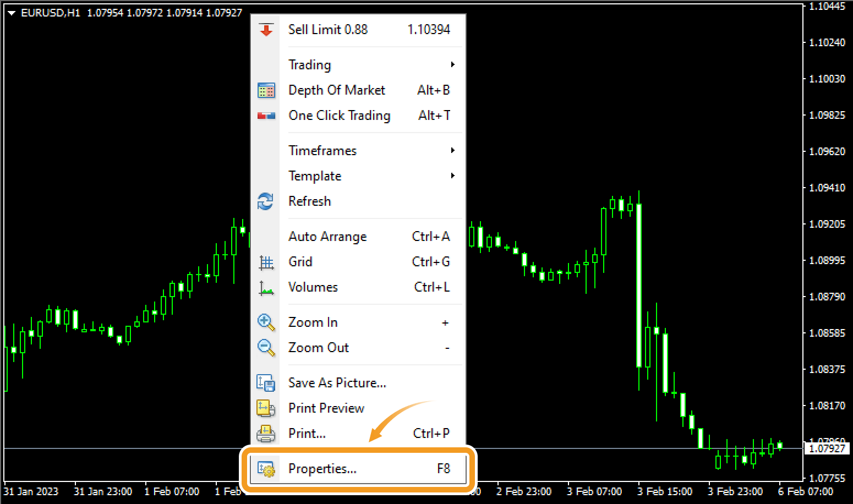Viewport: 853px width, 504px height.
Task: Click the printer icon beside Print
Action: pos(266,434)
